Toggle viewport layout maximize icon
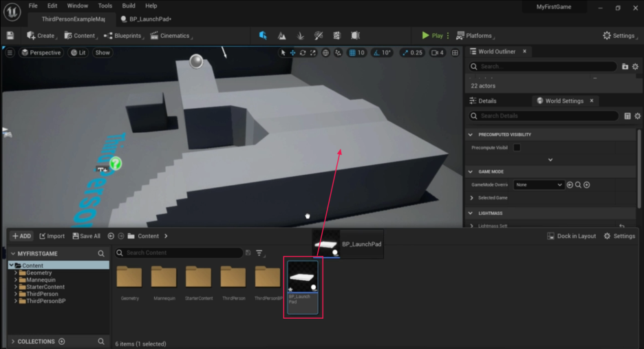The image size is (644, 349). tap(455, 52)
